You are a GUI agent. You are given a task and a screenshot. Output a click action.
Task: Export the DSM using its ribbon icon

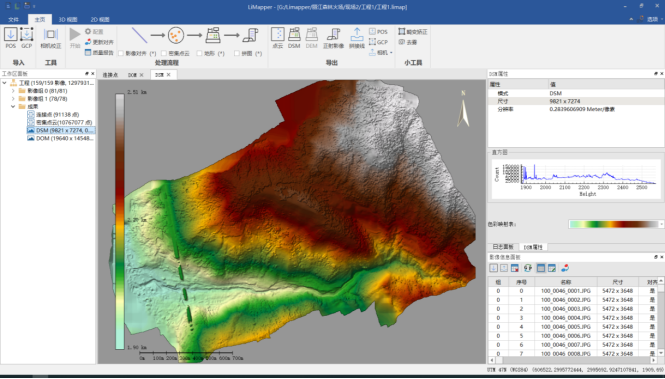[294, 38]
